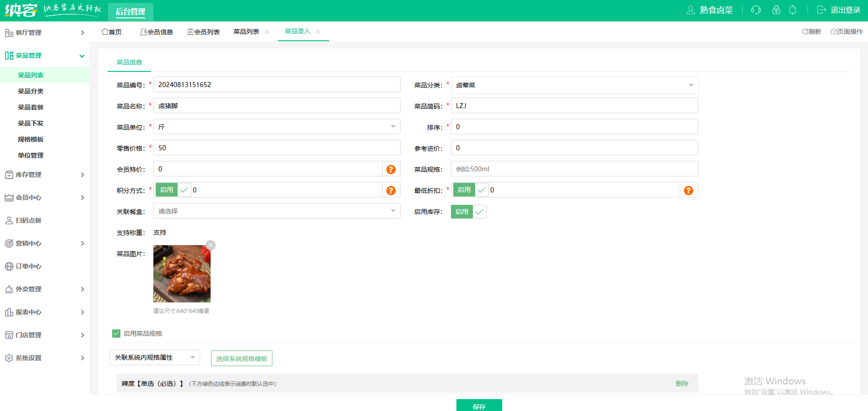Open 菜品分类 in the sidebar menu
The image size is (868, 411).
point(31,91)
